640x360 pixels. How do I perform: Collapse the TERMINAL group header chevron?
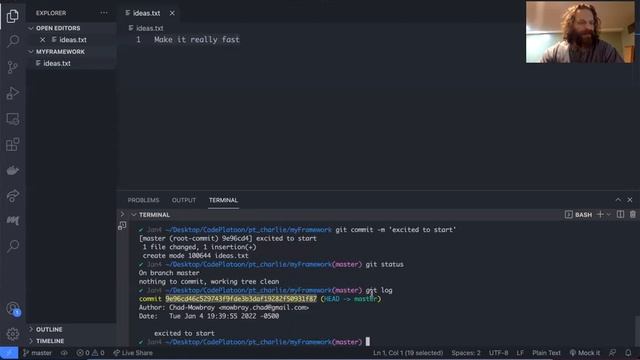tap(133, 215)
